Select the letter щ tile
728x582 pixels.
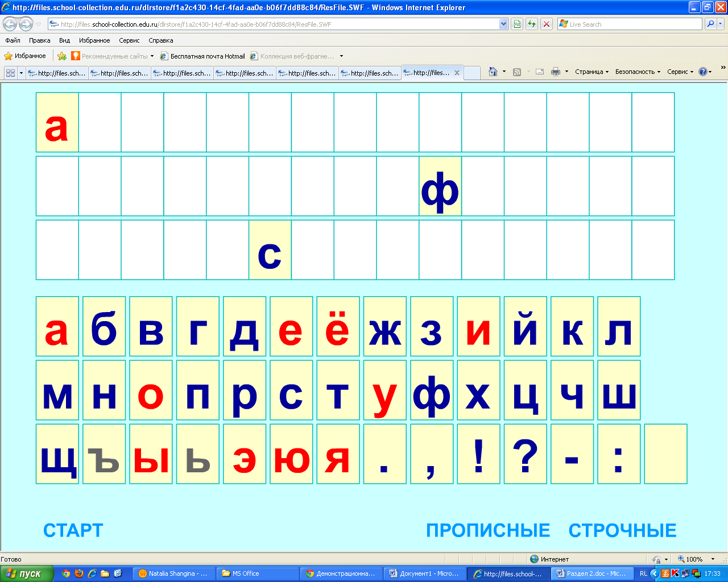[57, 454]
